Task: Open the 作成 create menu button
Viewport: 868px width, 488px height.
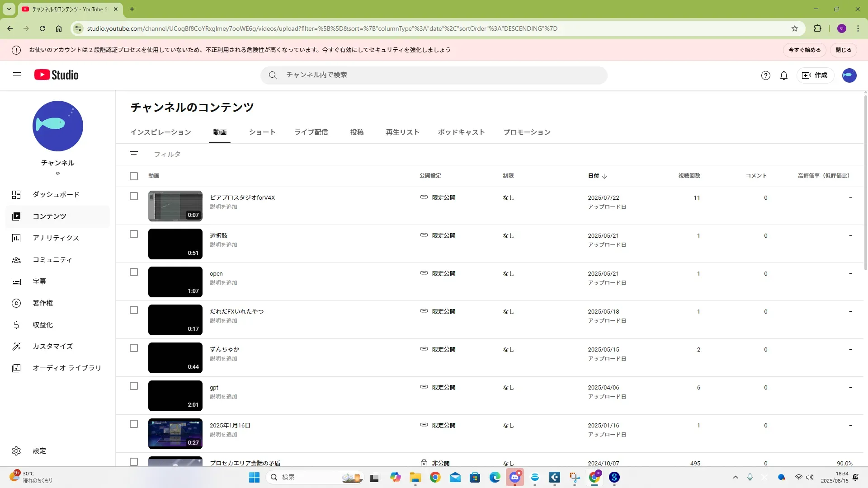Action: click(x=815, y=75)
